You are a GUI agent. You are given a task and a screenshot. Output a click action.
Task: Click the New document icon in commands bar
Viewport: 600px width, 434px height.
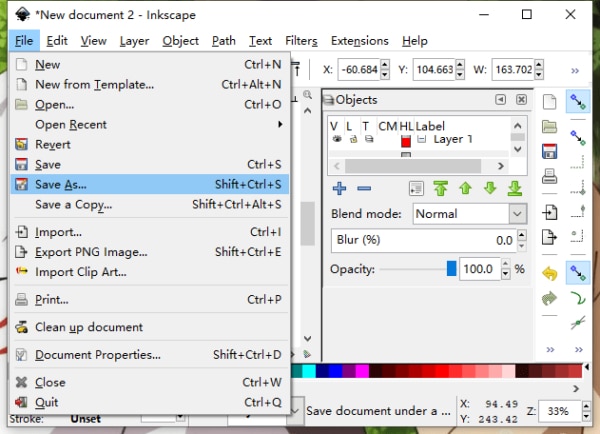point(549,102)
